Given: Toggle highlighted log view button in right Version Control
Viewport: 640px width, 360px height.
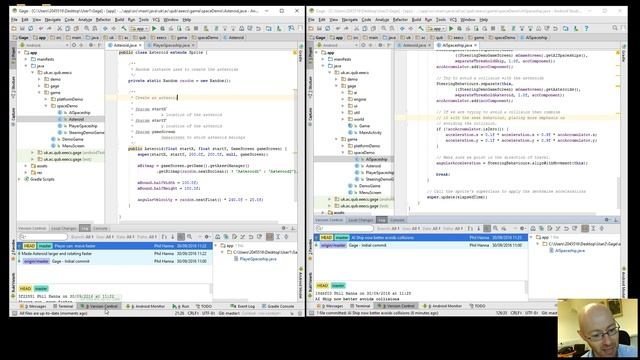Looking at the screenshot, I should click(487, 229).
